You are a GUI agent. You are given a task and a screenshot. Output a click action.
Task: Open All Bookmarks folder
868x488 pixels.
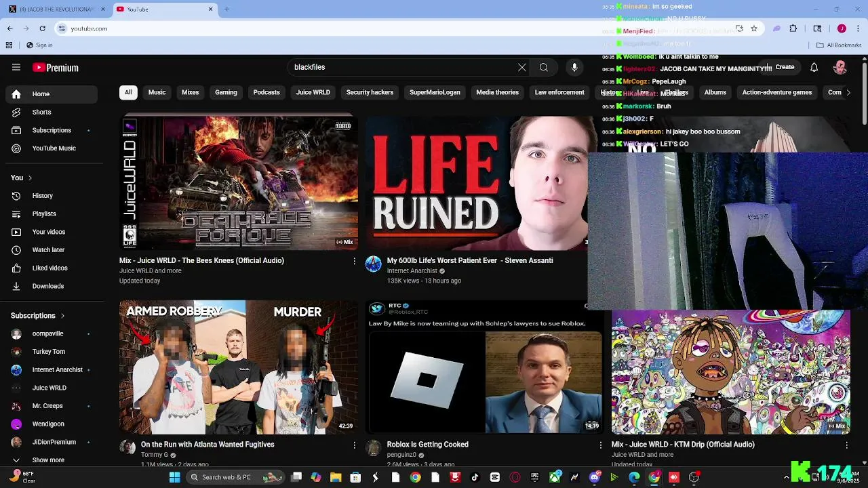click(x=839, y=45)
